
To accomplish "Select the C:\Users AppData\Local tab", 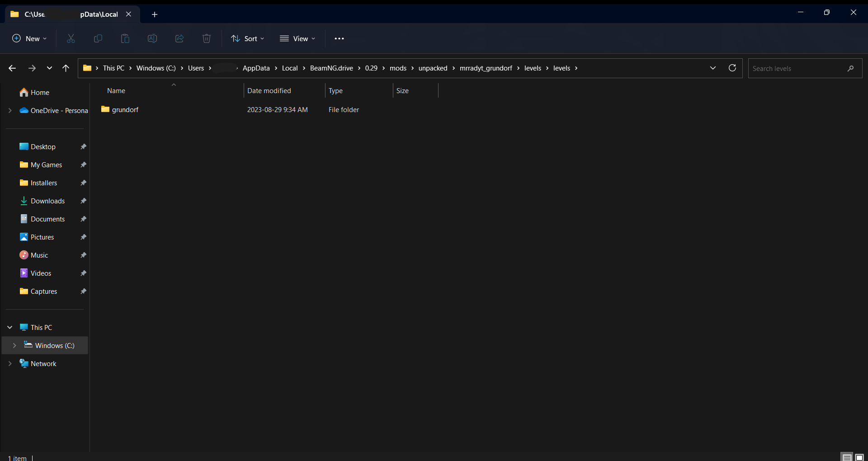I will (72, 14).
